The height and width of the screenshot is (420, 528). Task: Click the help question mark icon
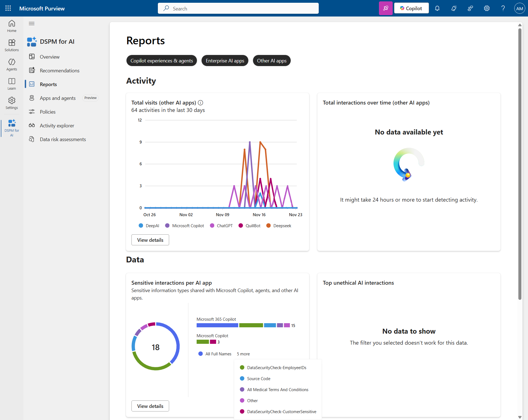coord(503,8)
